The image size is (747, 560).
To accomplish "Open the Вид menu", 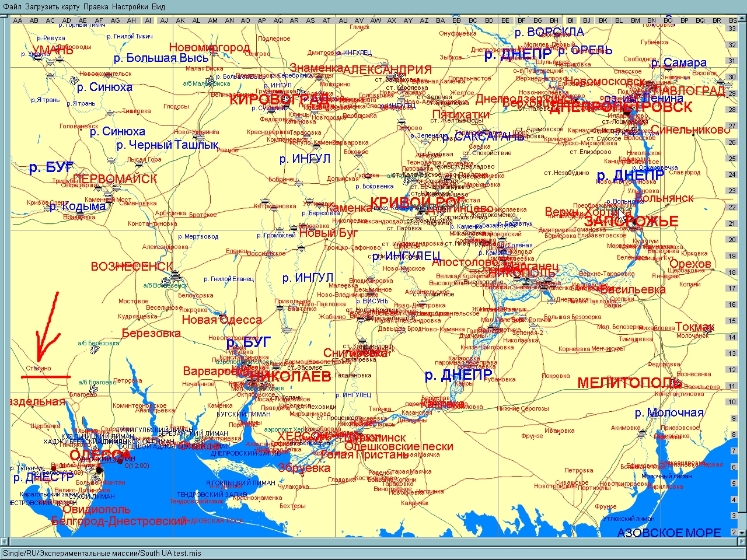I will click(158, 6).
